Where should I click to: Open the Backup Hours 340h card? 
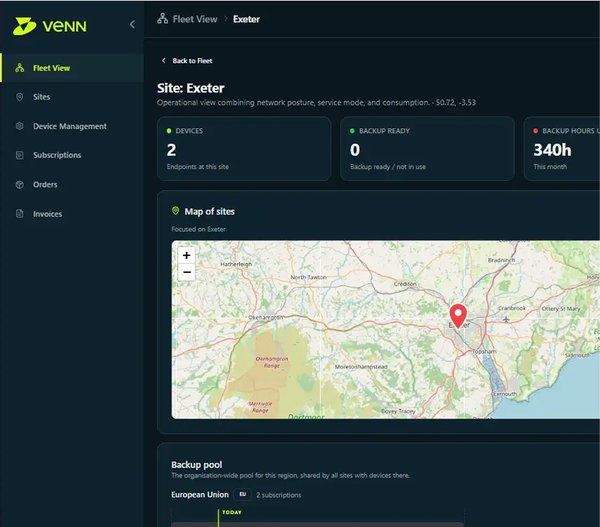tap(562, 148)
